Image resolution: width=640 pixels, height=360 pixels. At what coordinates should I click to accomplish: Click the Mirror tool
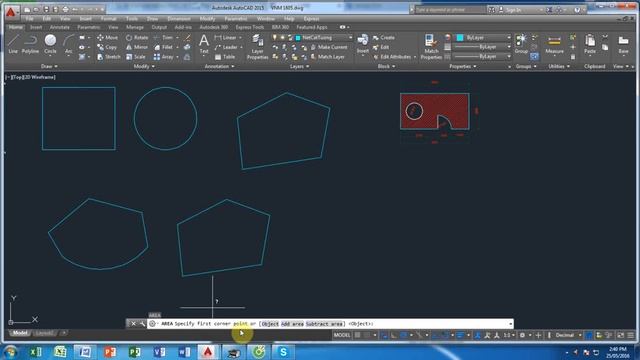click(x=137, y=47)
